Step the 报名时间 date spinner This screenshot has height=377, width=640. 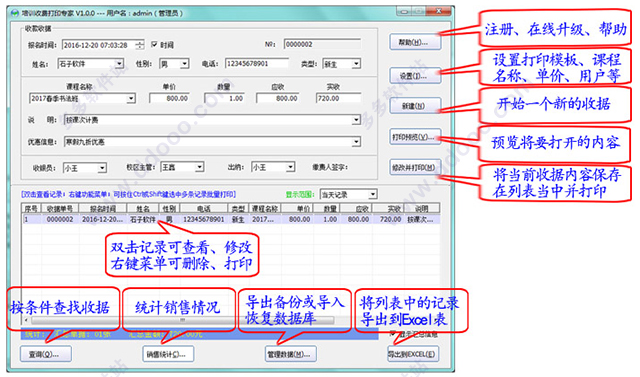point(140,45)
